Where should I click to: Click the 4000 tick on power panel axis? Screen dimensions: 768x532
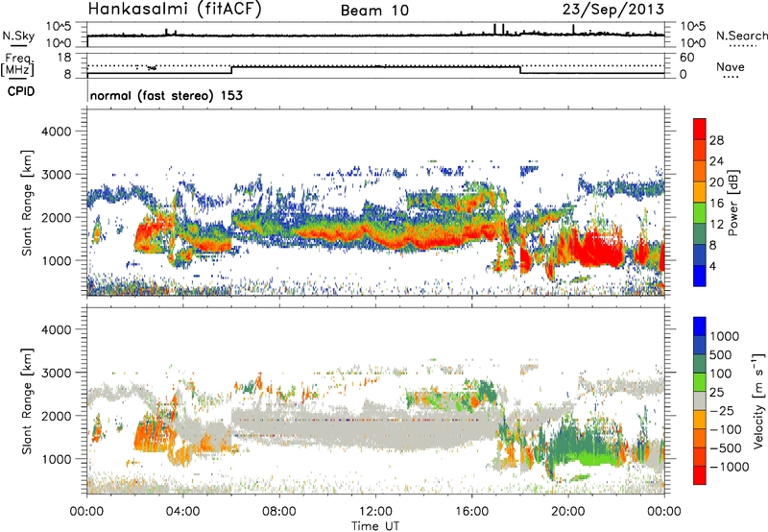point(57,132)
